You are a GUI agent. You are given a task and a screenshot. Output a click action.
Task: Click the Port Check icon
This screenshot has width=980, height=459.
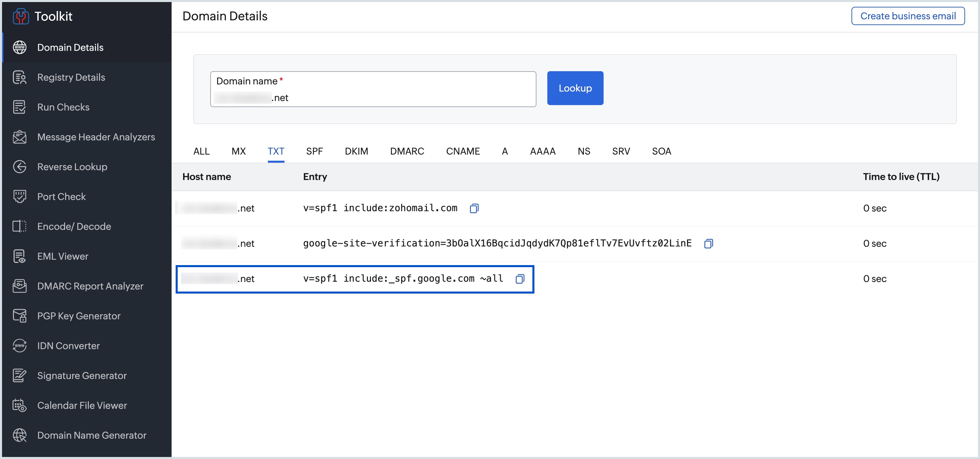pyautogui.click(x=19, y=197)
